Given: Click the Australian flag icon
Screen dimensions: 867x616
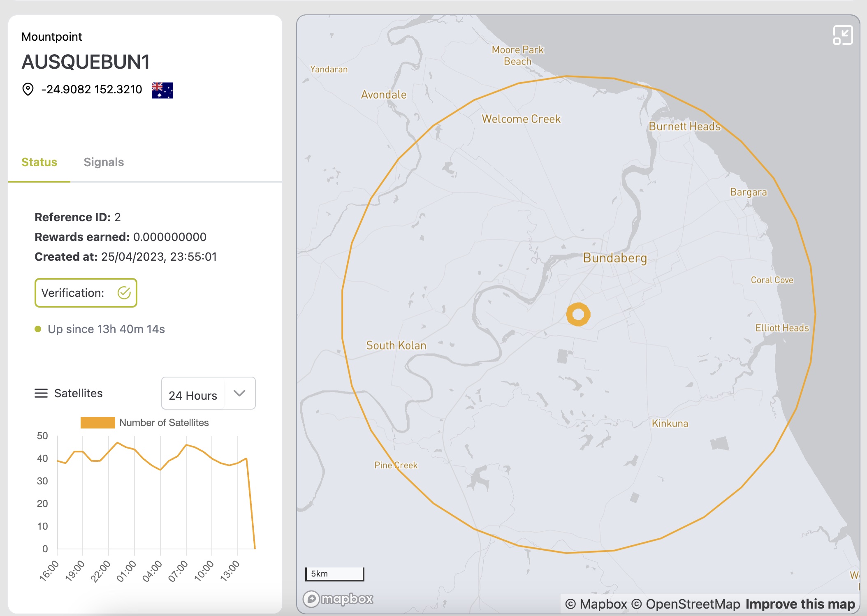Looking at the screenshot, I should tap(162, 90).
